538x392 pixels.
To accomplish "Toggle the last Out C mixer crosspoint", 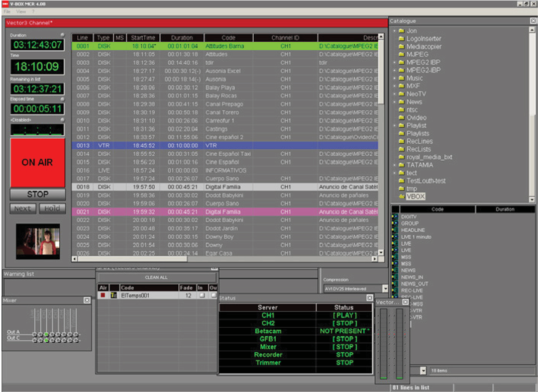I will pyautogui.click(x=76, y=341).
